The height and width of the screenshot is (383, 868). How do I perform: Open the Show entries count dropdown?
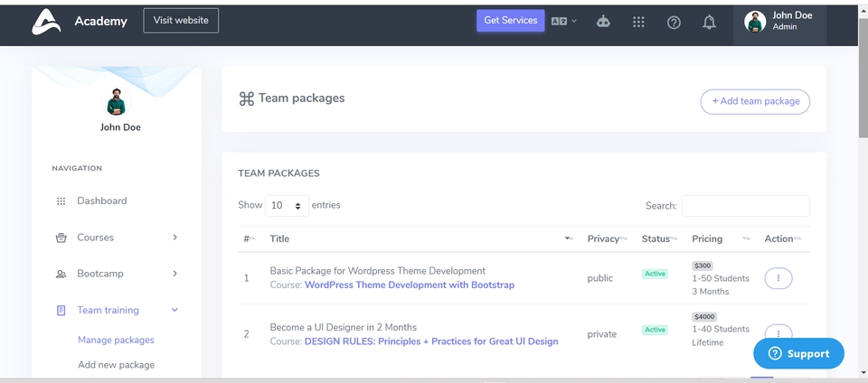coord(287,206)
